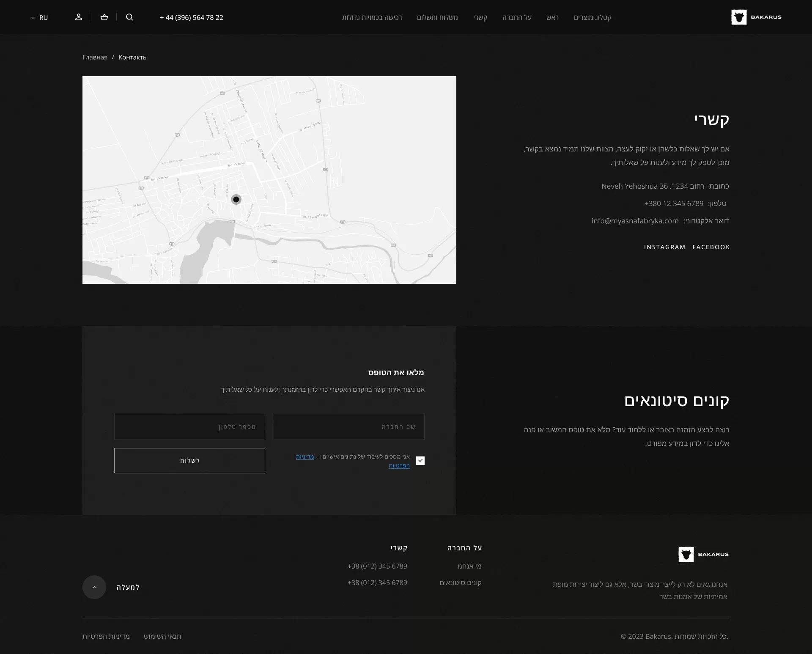Screen dimensions: 812x654
Task: Click the info@myasnafabryka.com email link
Action: coord(635,220)
